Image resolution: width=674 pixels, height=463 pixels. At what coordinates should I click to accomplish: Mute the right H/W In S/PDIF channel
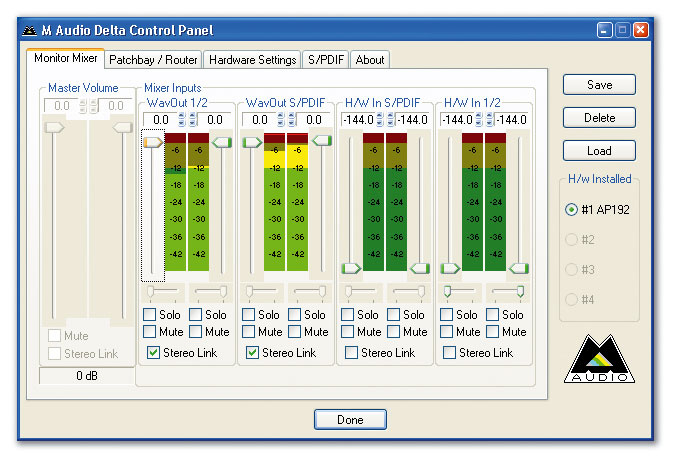(393, 331)
